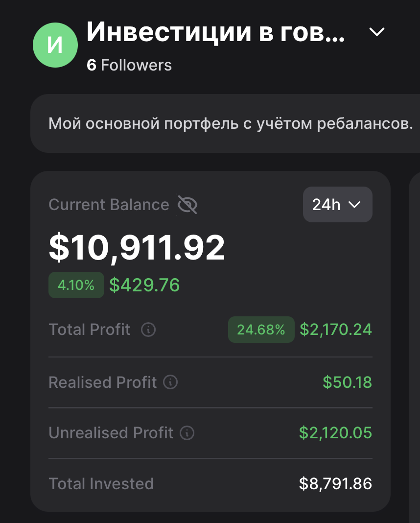Click the Current Balance label
This screenshot has width=420, height=523.
(x=109, y=205)
